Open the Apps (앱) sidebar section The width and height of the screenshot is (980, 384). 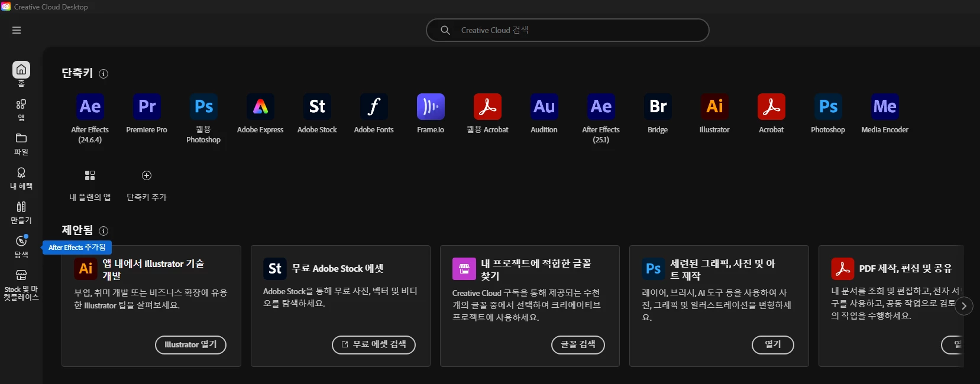(x=21, y=110)
